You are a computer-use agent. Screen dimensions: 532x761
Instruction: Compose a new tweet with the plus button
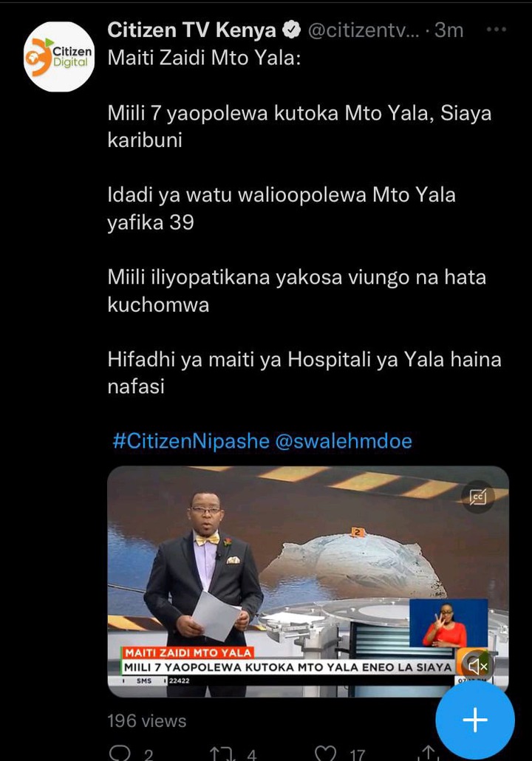pos(474,720)
